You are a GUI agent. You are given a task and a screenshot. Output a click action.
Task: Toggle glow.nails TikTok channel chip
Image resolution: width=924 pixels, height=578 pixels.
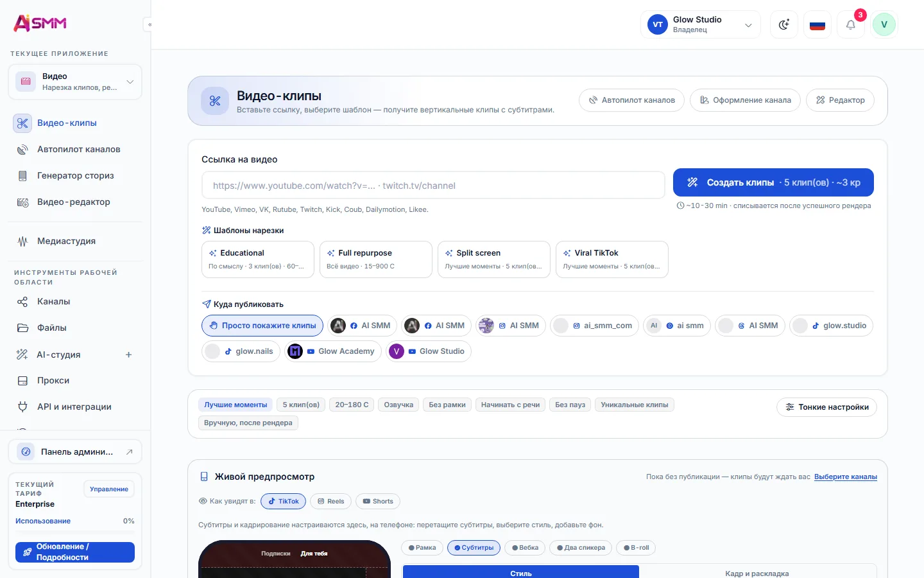[241, 351]
